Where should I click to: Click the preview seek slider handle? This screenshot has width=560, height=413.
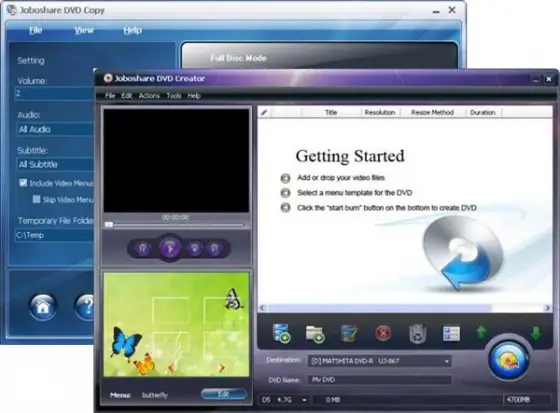tap(109, 225)
